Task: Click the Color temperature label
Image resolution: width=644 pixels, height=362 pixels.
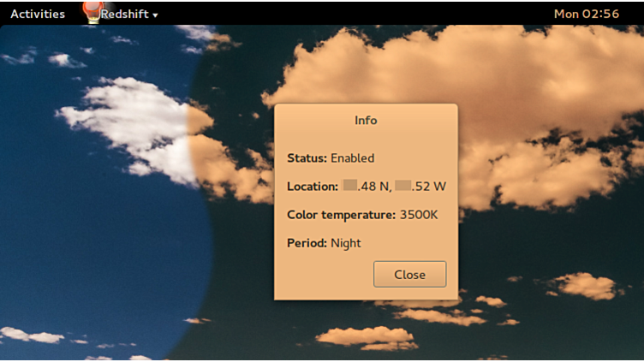Action: tap(341, 215)
